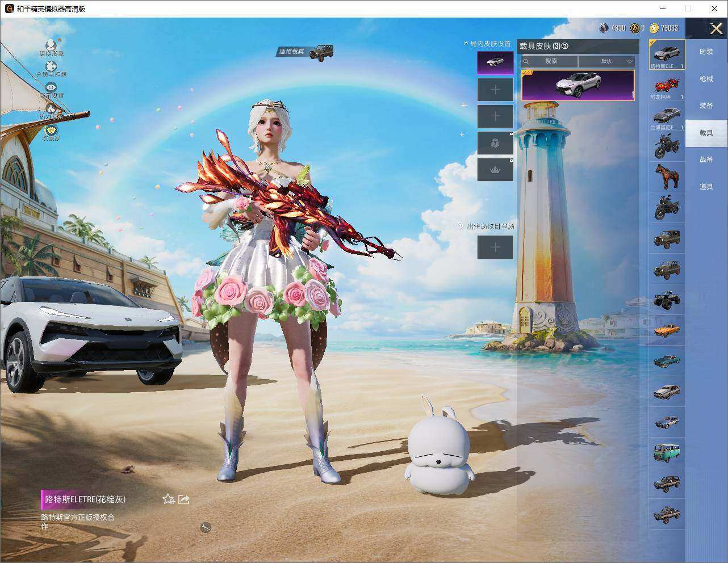
Task: Toggle the eye display settings icon
Action: [51, 87]
